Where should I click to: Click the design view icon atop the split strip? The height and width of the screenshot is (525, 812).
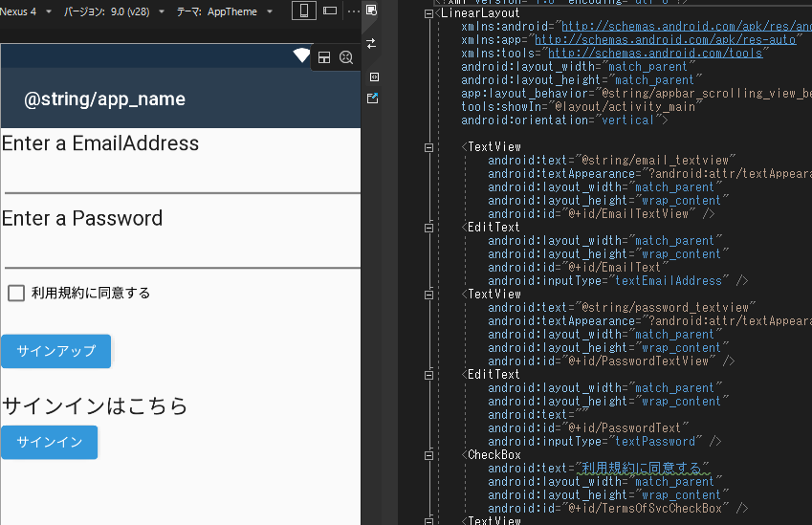pos(372,11)
